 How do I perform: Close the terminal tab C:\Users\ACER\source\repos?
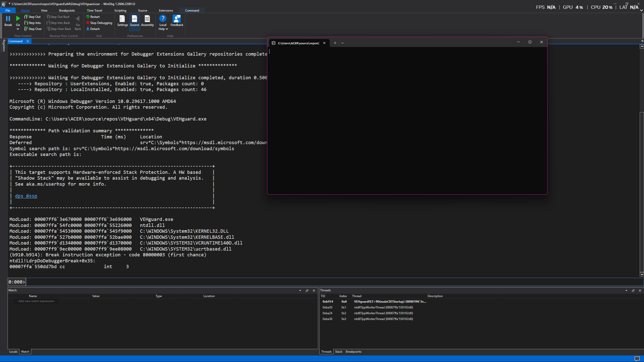coord(324,43)
